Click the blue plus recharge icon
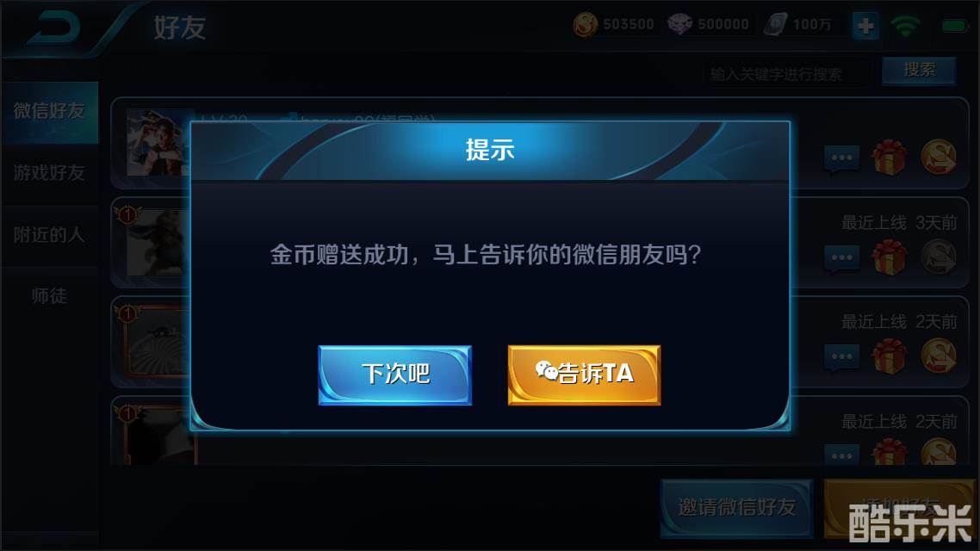The image size is (980, 551). tap(865, 26)
